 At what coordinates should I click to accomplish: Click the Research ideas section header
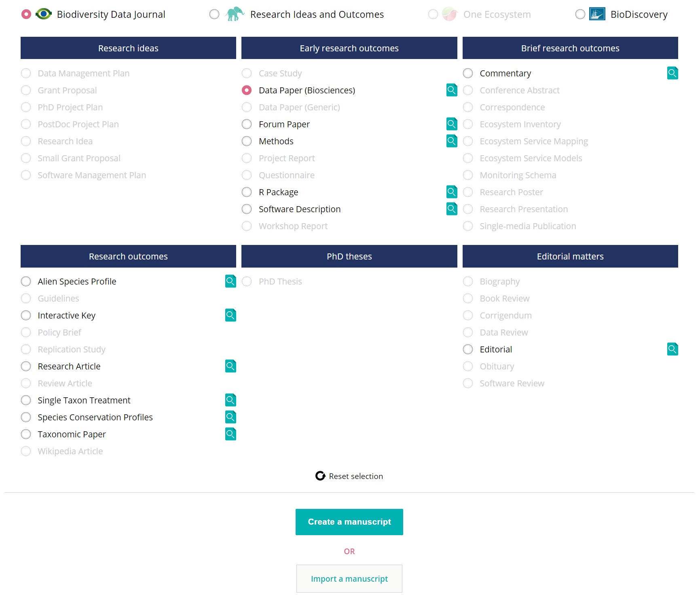(128, 48)
